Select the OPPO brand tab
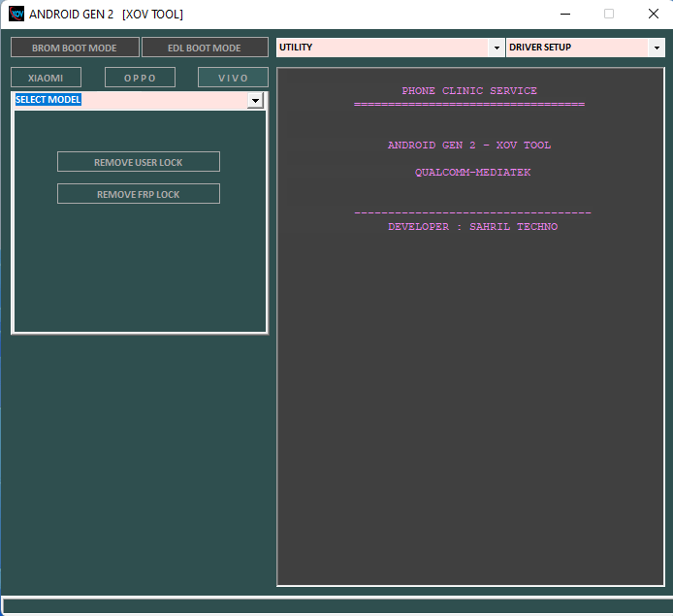673x616 pixels. click(140, 78)
